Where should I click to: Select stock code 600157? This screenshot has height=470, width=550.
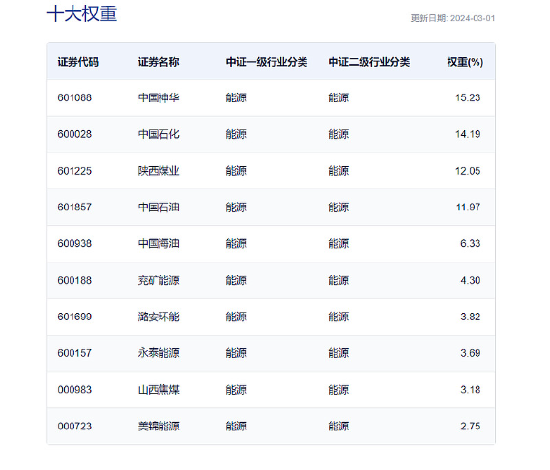click(x=75, y=353)
